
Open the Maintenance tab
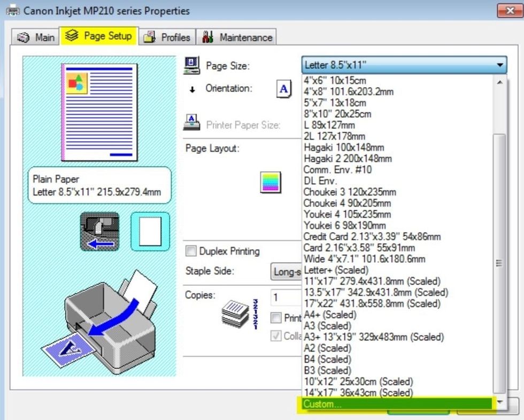pyautogui.click(x=238, y=37)
